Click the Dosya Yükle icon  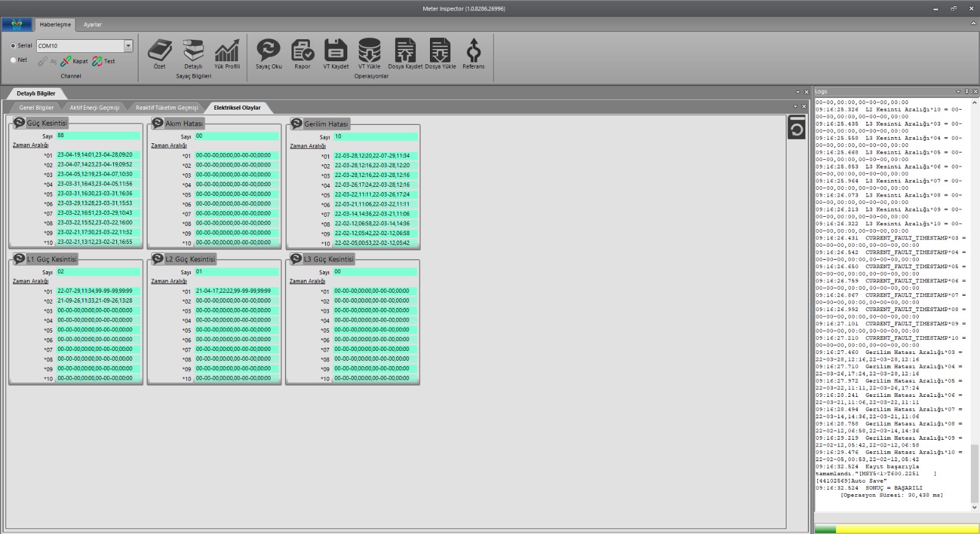(x=440, y=53)
